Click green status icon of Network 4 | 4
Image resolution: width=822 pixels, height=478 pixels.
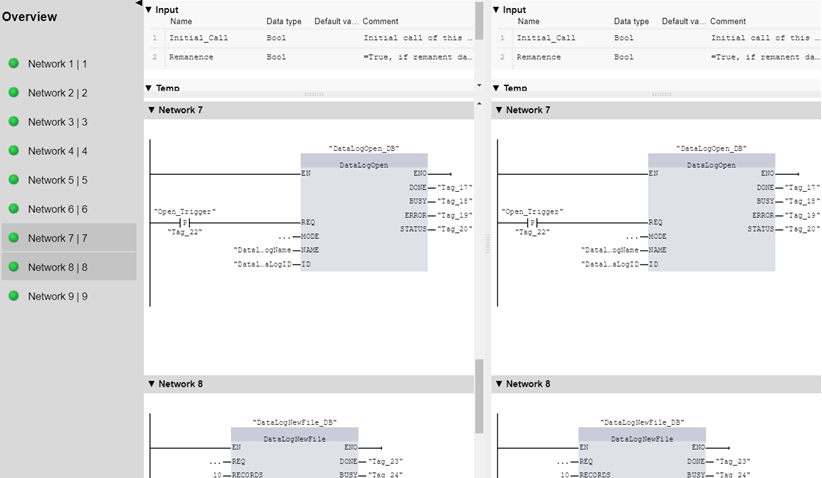click(14, 150)
